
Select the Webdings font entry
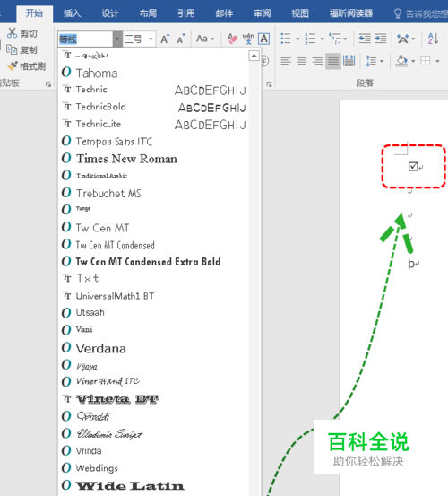pos(153,468)
